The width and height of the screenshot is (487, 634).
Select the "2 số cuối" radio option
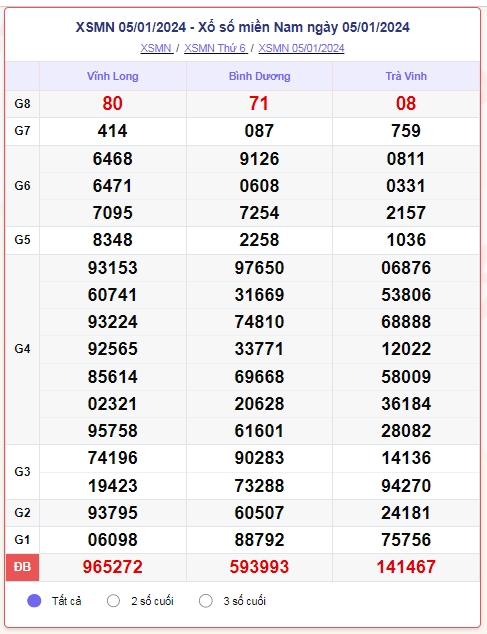click(x=113, y=601)
